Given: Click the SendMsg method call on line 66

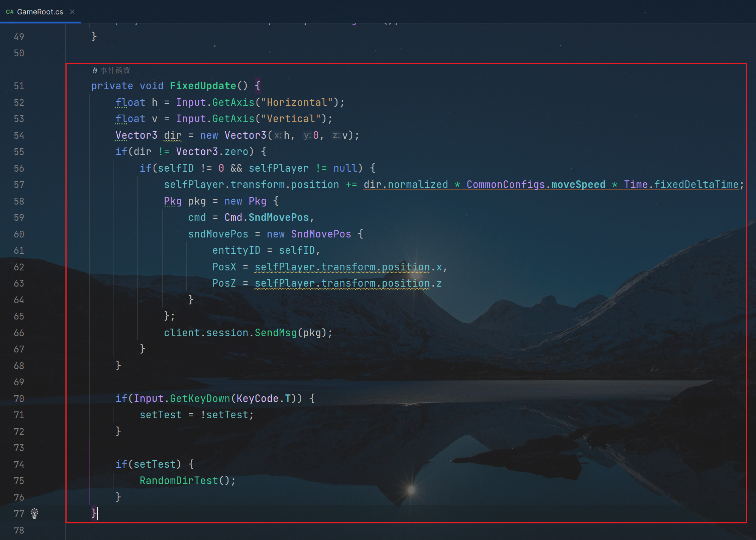Looking at the screenshot, I should click(275, 333).
